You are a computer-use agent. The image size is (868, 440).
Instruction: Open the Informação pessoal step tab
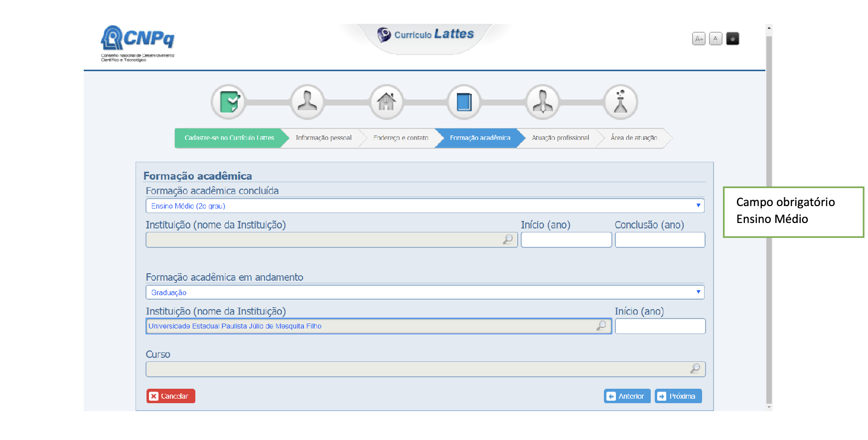tap(323, 138)
